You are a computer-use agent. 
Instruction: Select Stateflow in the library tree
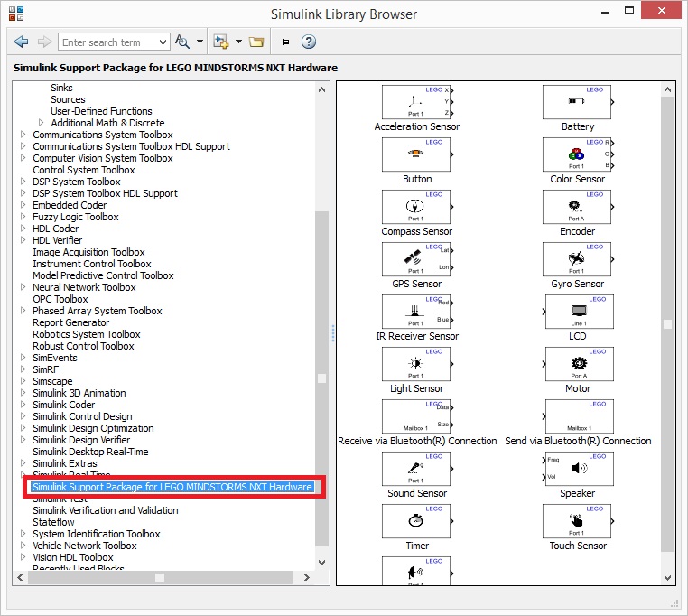(x=53, y=522)
